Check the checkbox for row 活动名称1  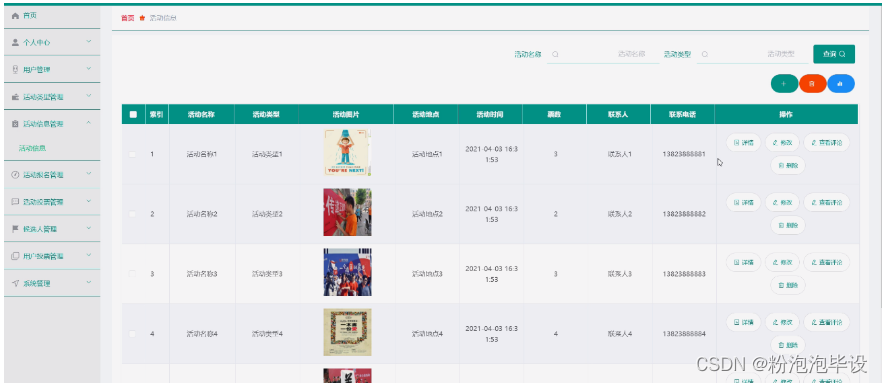tap(132, 154)
